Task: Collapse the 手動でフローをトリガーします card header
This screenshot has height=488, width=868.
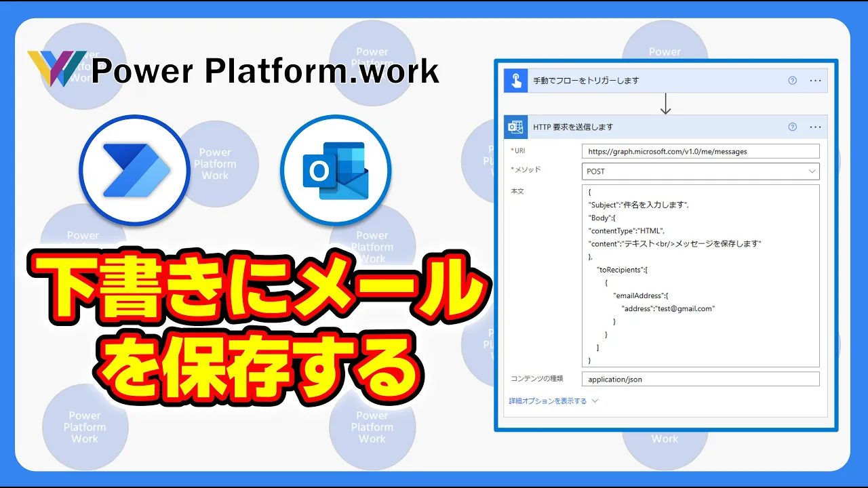Action: click(x=665, y=81)
